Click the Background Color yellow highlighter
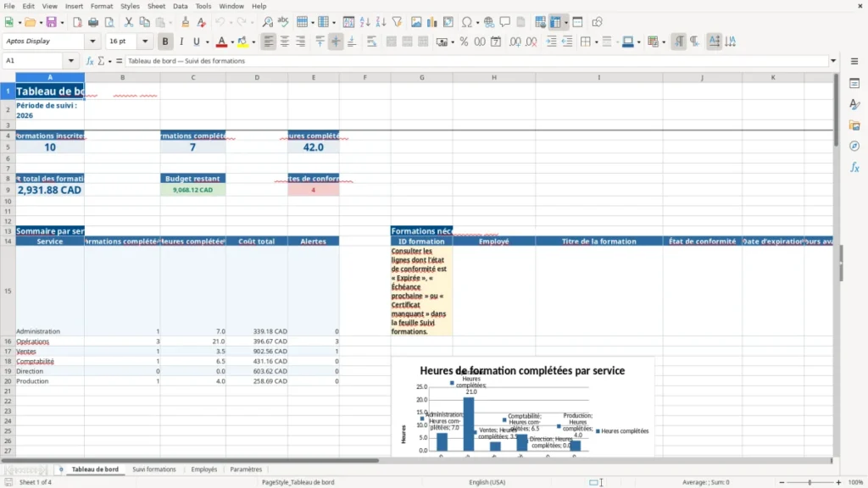 (242, 42)
